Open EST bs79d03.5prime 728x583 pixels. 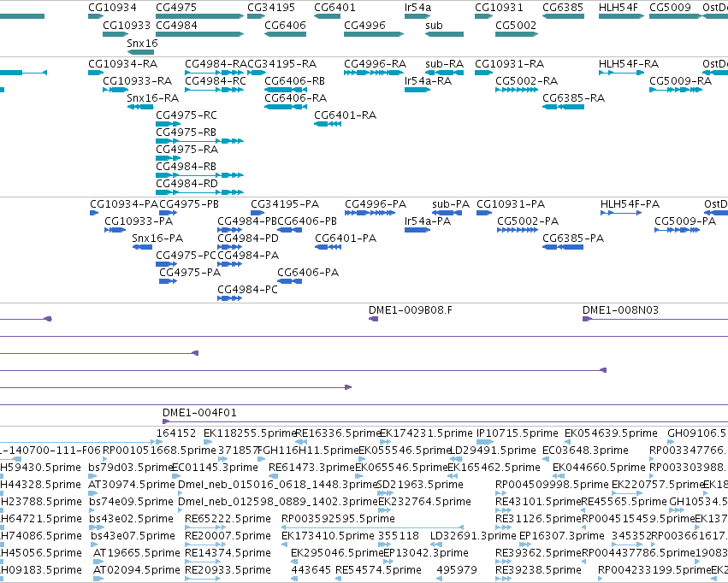pos(131,468)
